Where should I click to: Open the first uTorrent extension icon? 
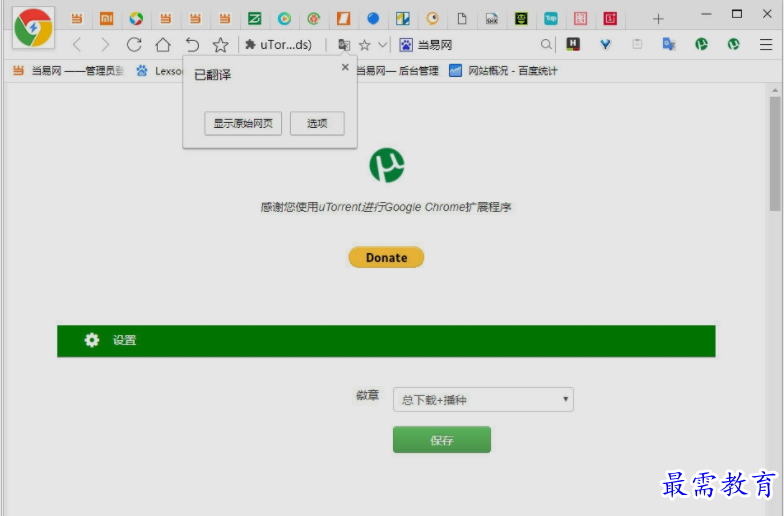[x=702, y=44]
